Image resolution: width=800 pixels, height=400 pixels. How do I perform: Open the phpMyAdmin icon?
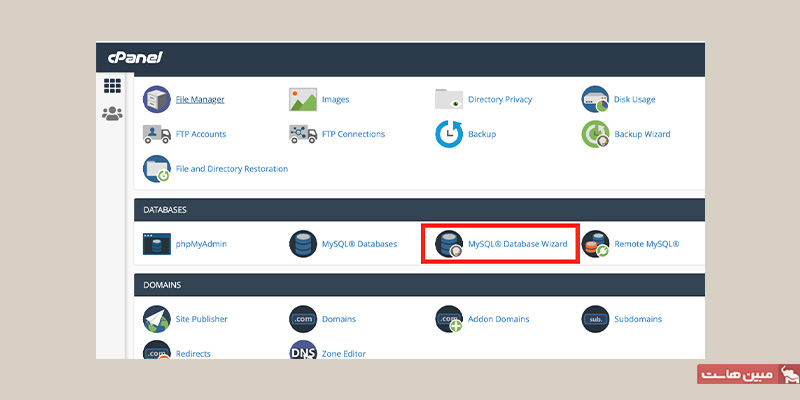(157, 243)
